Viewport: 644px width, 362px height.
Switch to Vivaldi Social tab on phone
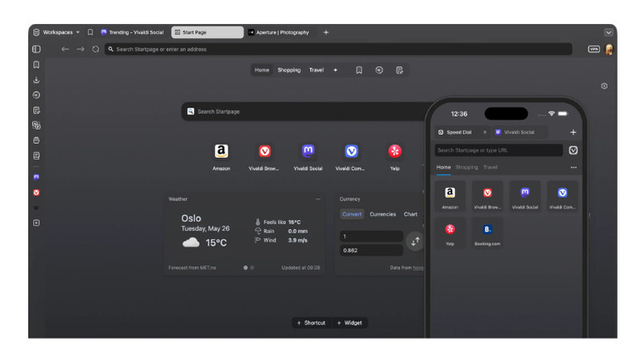pyautogui.click(x=519, y=132)
